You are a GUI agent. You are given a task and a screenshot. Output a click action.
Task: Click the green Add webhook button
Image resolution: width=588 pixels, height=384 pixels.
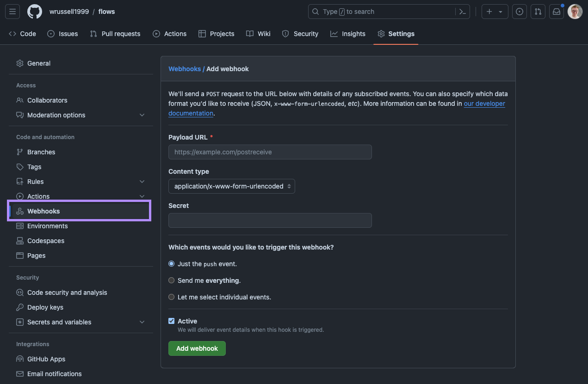(197, 348)
